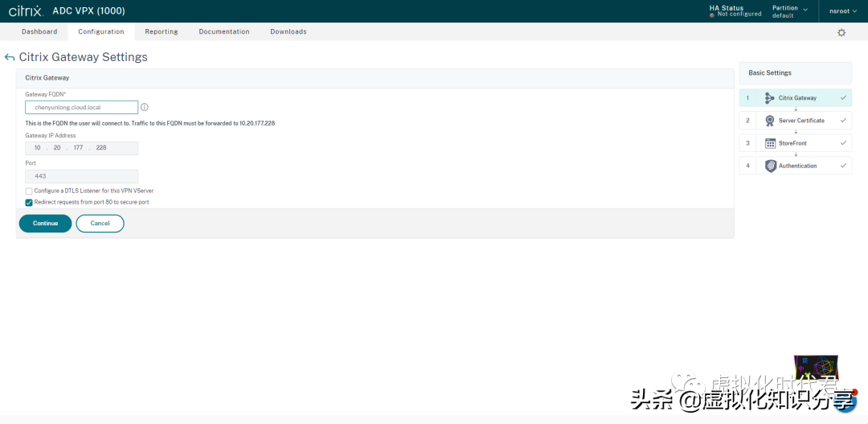Select step 1 Citrix Gateway

796,98
